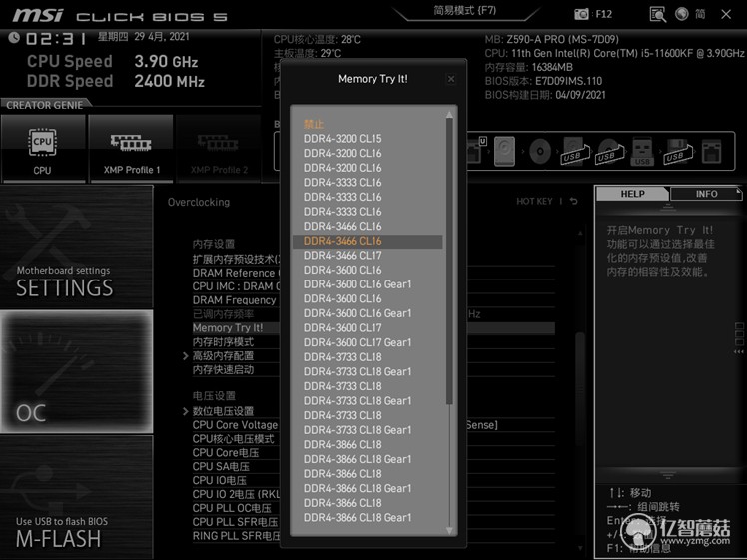Select the hard disk boot device icon
747x560 pixels.
coord(505,151)
